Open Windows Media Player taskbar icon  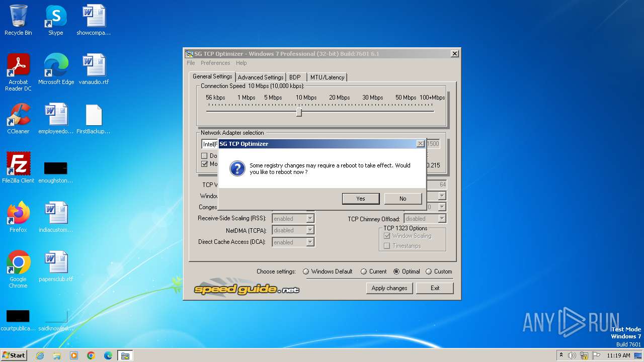[x=74, y=355]
